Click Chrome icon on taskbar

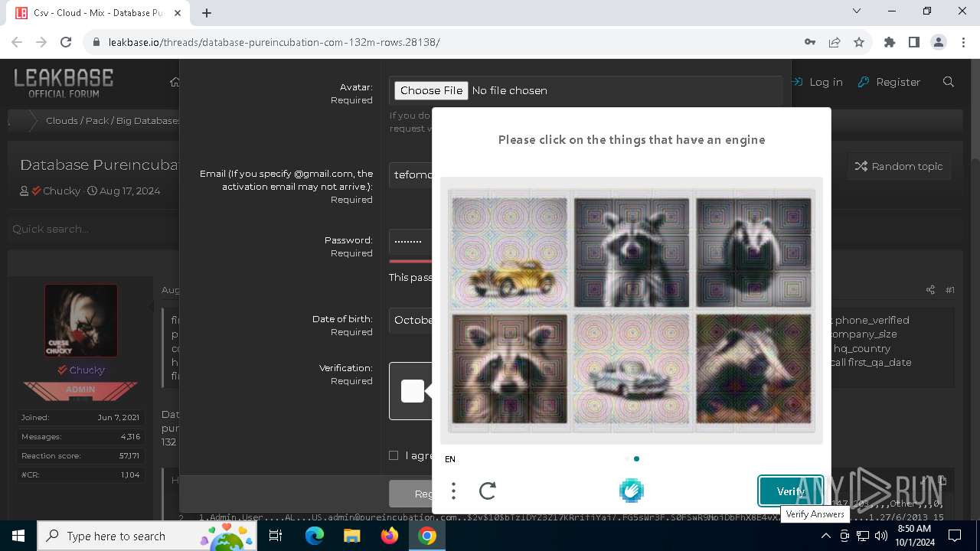[427, 536]
